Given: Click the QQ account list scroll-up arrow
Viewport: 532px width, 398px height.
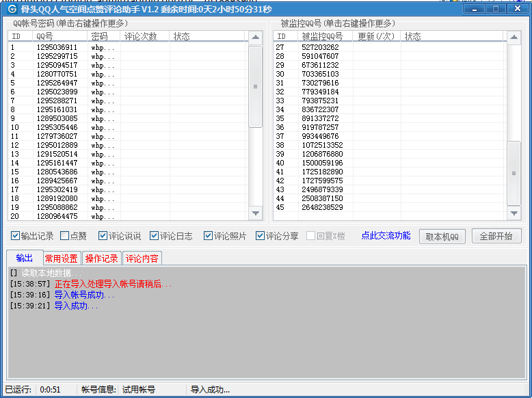Looking at the screenshot, I should click(256, 38).
